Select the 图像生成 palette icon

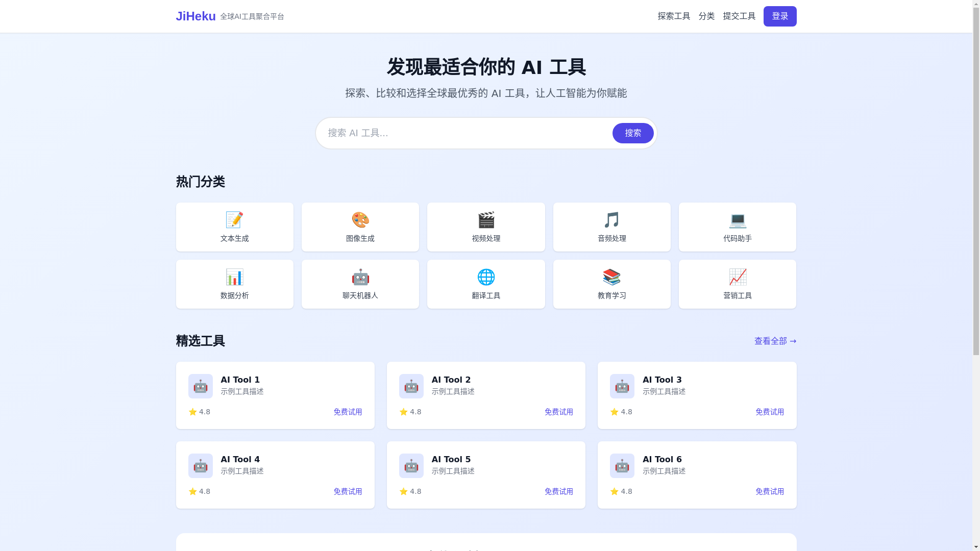pos(360,220)
